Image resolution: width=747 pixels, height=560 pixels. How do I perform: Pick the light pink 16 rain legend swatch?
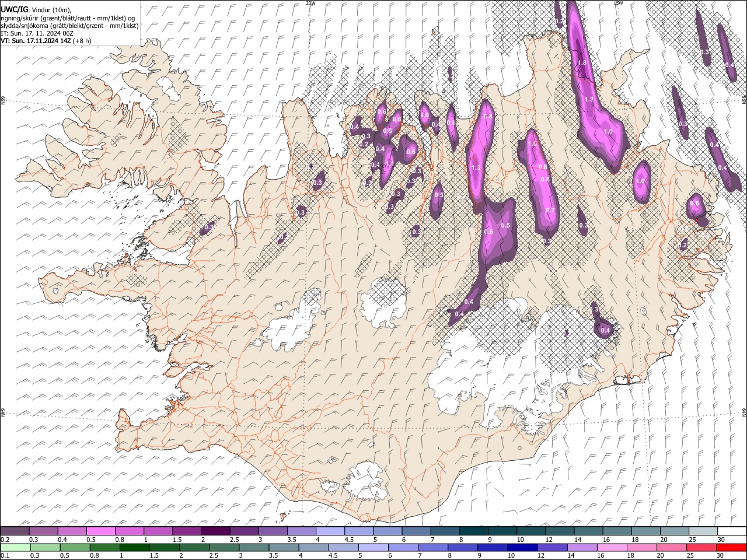click(612, 548)
